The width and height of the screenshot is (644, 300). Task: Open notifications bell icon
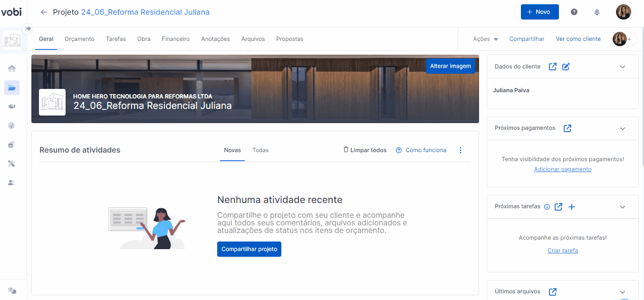(597, 12)
